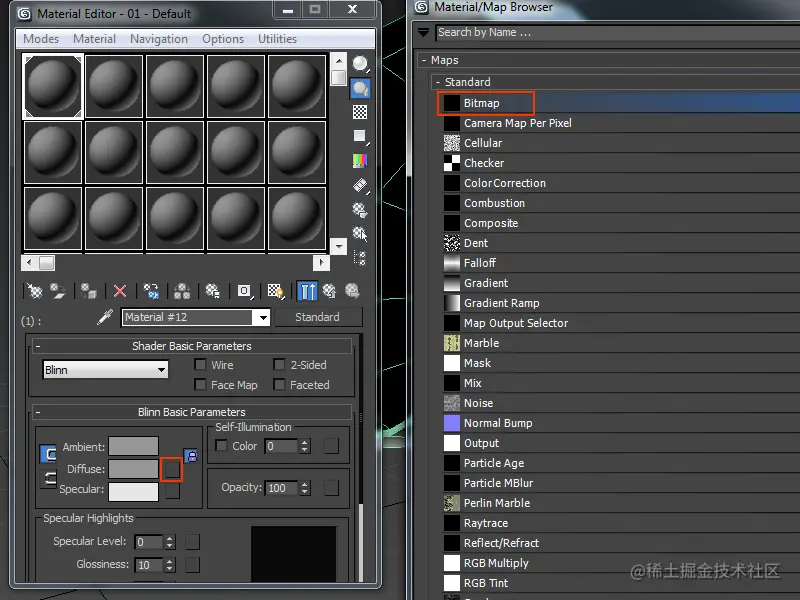The image size is (800, 600).
Task: Click the Standard material type button
Action: click(318, 317)
